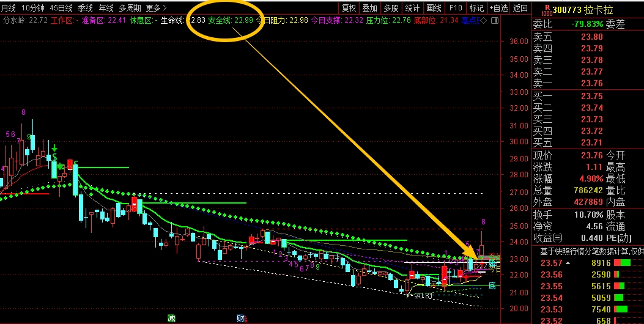Select the 卖三 23.78 ask row

(x=588, y=60)
